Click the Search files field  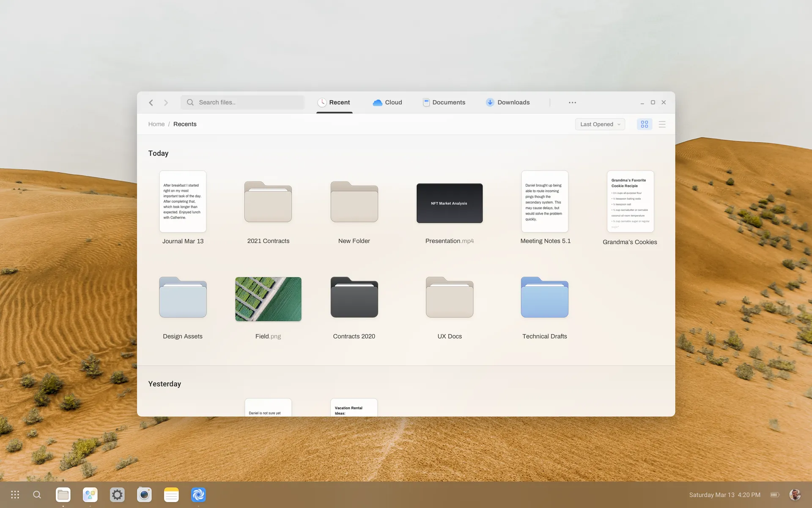tap(242, 102)
